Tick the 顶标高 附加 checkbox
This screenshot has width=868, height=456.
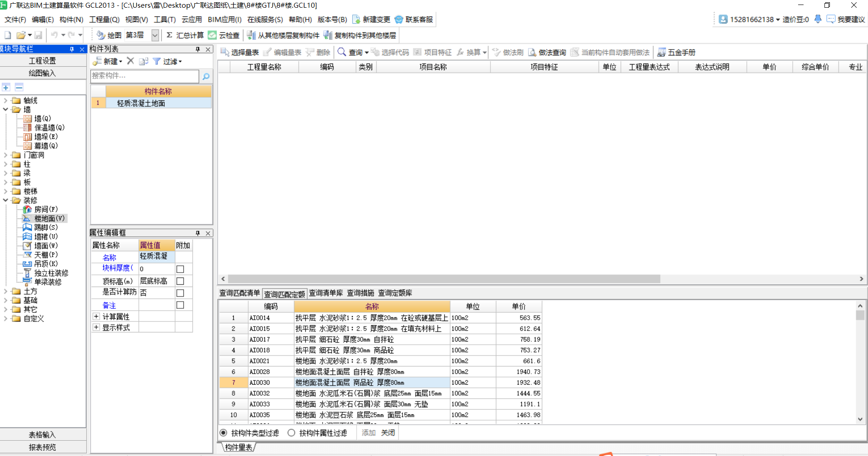coord(180,281)
